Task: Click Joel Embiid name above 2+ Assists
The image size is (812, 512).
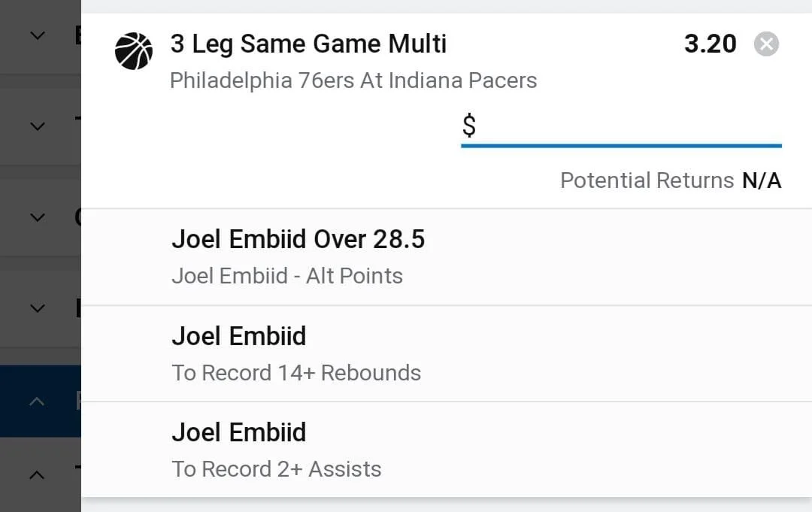Action: click(x=239, y=432)
